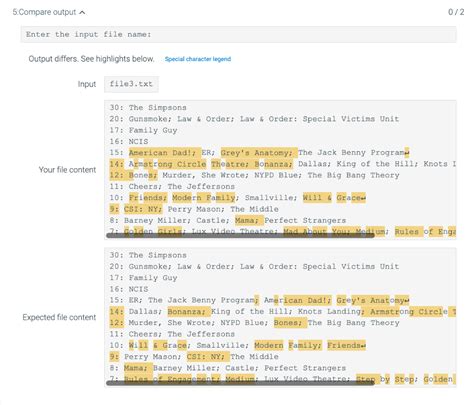Click the '0 / 2' score text
This screenshot has height=405, width=474.
456,12
